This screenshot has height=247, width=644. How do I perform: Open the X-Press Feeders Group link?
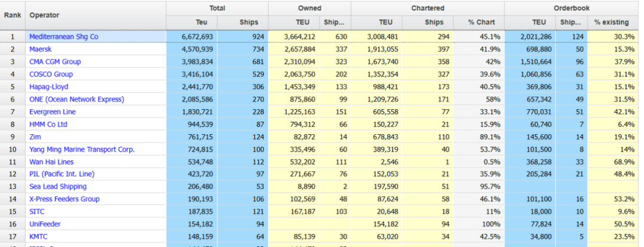point(64,199)
